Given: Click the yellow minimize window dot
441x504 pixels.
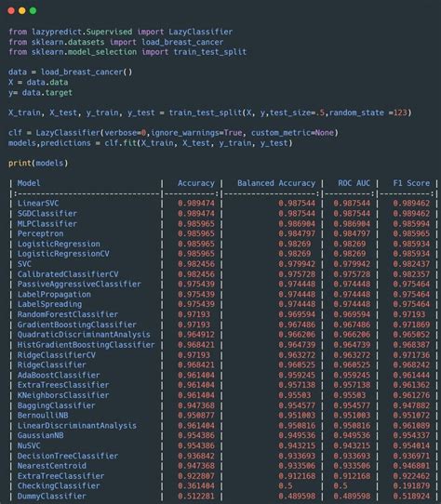Looking at the screenshot, I should 22,11.
